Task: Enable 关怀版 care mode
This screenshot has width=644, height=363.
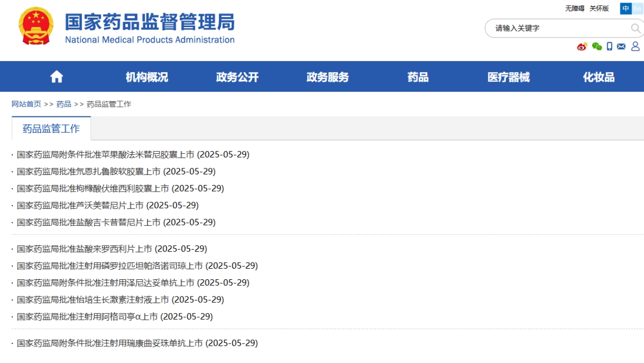Action: click(x=599, y=9)
